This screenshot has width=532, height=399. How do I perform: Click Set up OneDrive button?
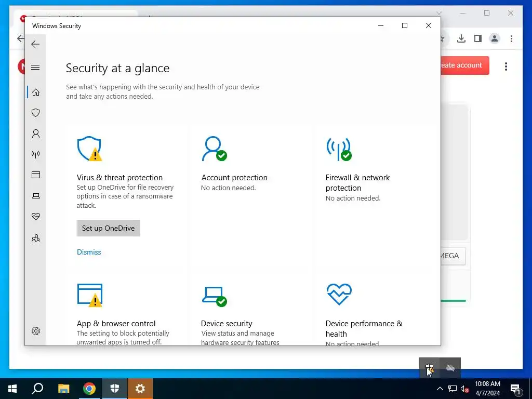(x=108, y=228)
